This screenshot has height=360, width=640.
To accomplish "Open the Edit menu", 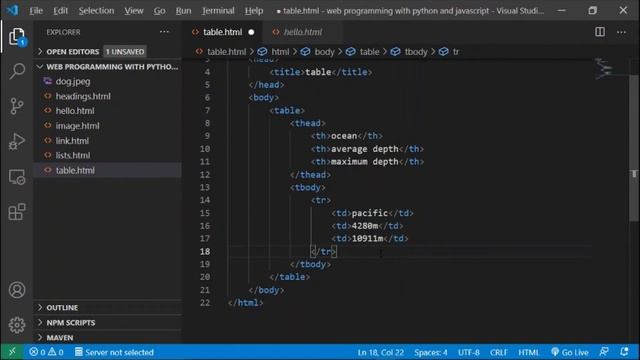I will pos(60,11).
